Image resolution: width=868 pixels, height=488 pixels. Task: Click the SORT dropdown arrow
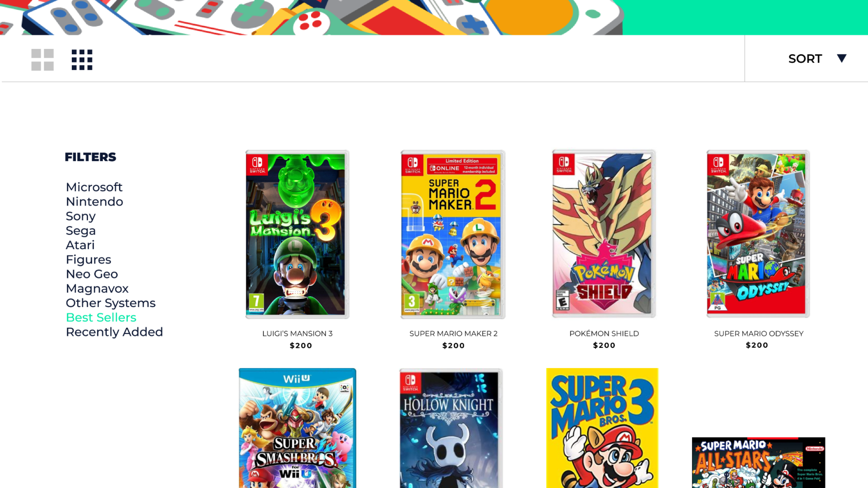click(x=841, y=58)
